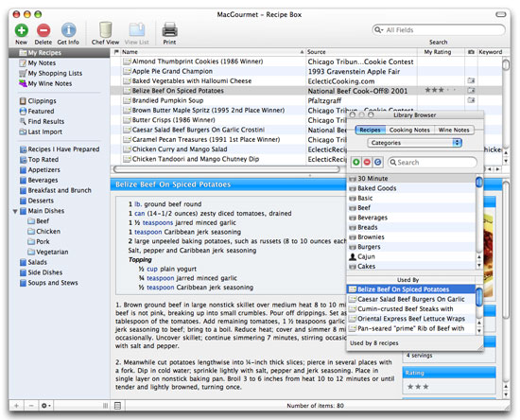Image resolution: width=520 pixels, height=420 pixels.
Task: Sort by the Keyword column
Action: (x=490, y=52)
